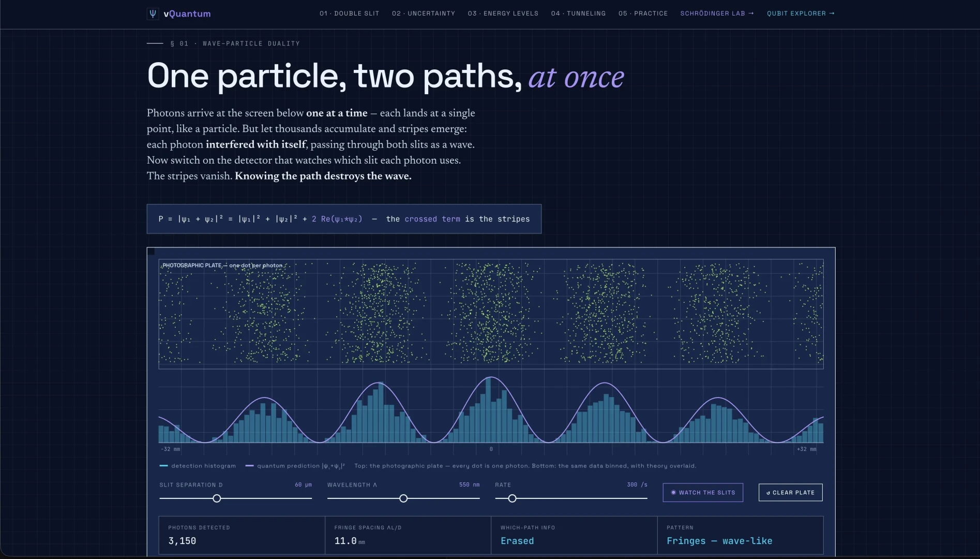Click the -32 mm axis label

pyautogui.click(x=170, y=449)
